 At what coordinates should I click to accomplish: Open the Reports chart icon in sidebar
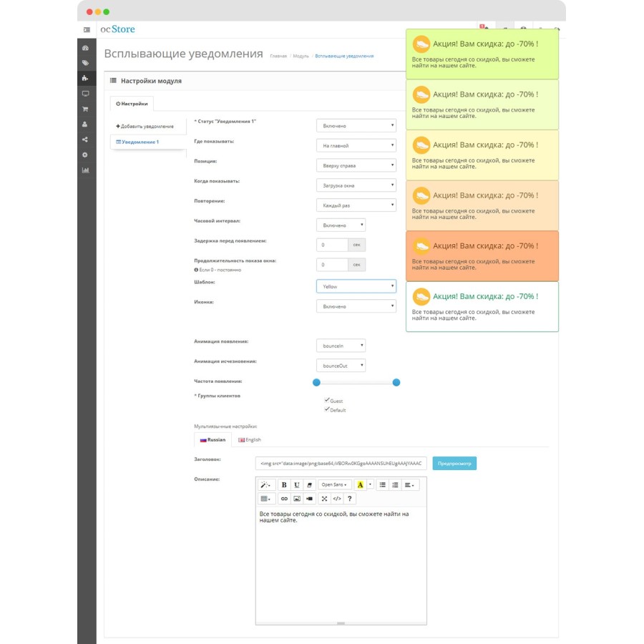click(x=85, y=170)
